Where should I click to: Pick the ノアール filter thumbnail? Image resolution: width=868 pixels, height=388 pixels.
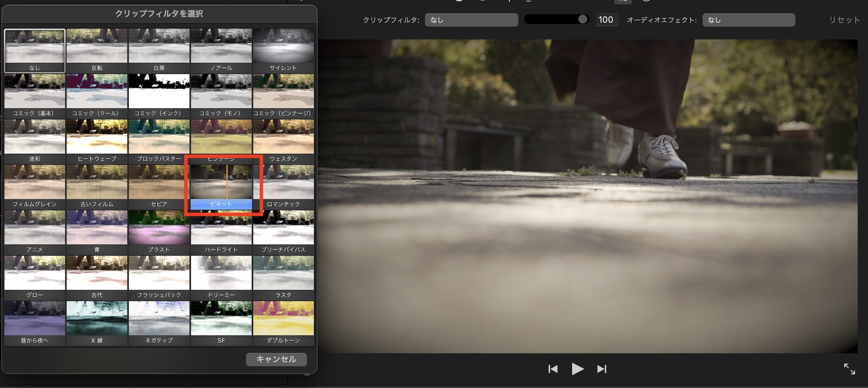[x=221, y=50]
